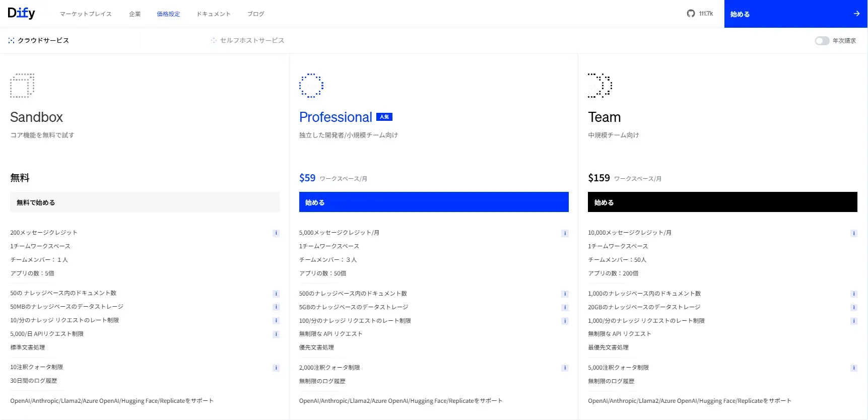The image size is (868, 420).
Task: Open マーケットプレイス in the navigation
Action: pos(86,14)
